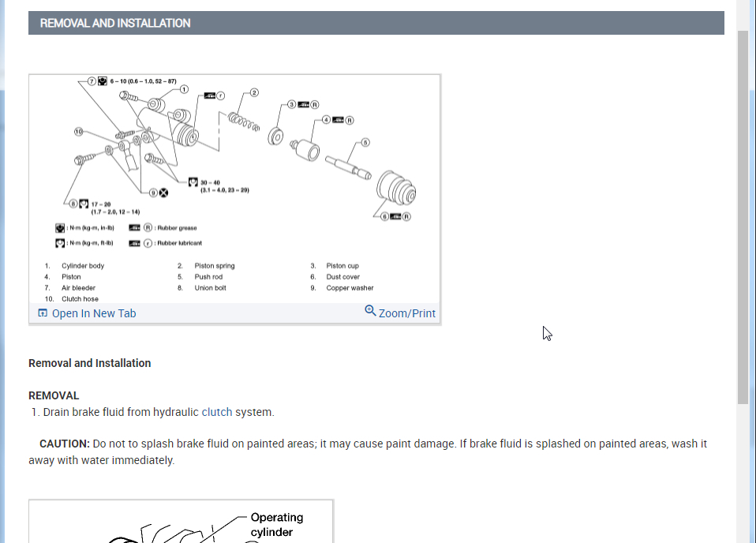
Task: Click the 'Clutch hose' legend entry
Action: pyautogui.click(x=80, y=299)
